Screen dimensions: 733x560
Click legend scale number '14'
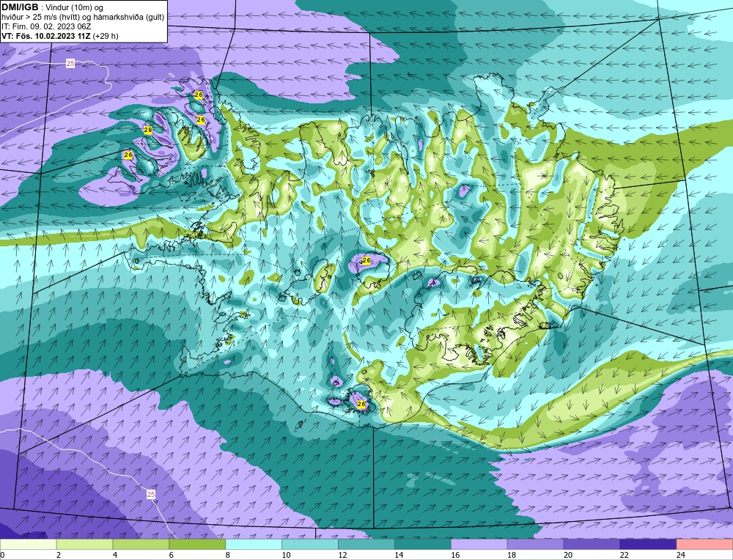(399, 555)
